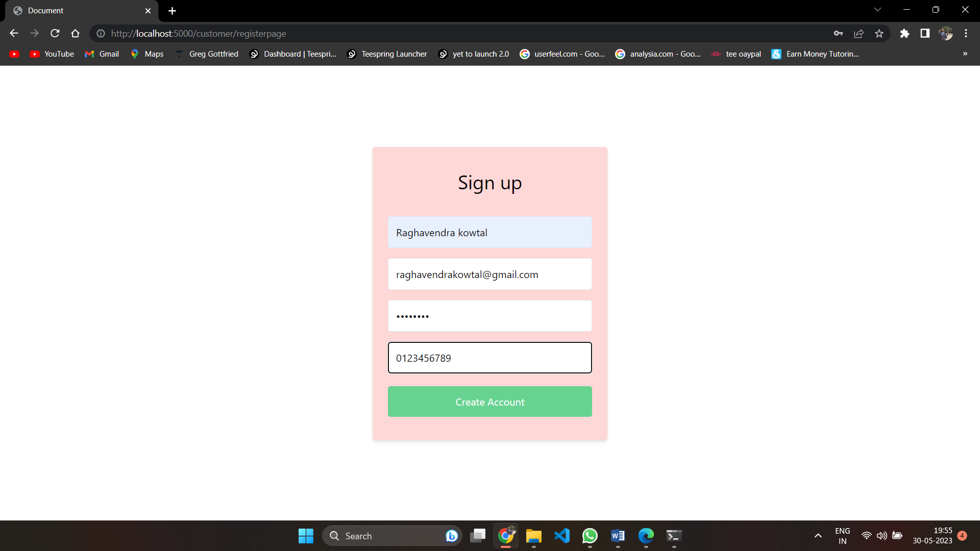
Task: Reload the registerpage
Action: 55,33
